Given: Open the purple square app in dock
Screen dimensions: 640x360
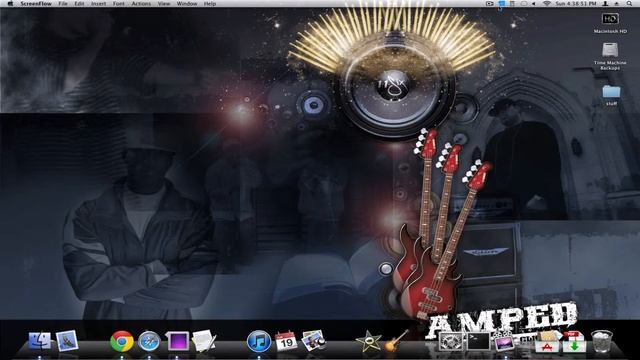Looking at the screenshot, I should (177, 341).
